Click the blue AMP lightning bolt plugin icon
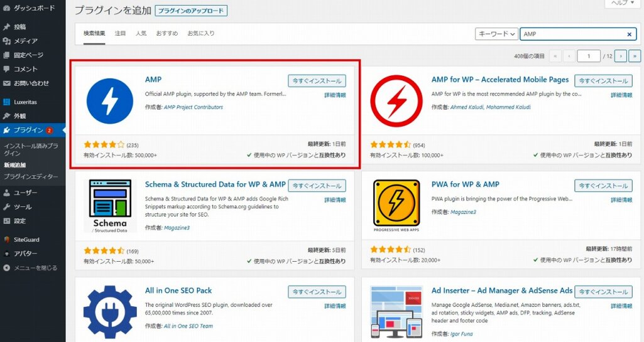Screen dimensions: 644x342 tap(110, 101)
